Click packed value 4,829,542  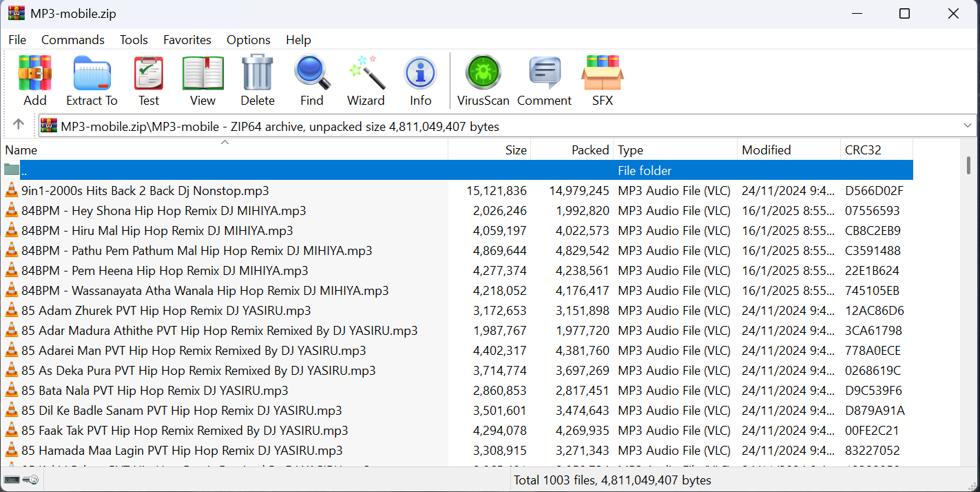[x=583, y=250]
